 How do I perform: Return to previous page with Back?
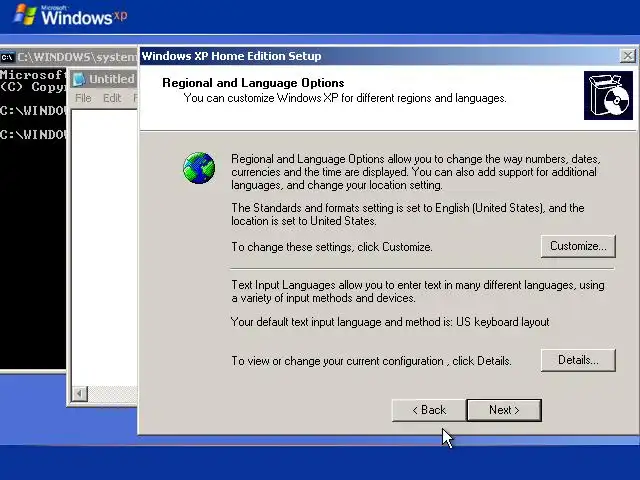click(x=429, y=410)
